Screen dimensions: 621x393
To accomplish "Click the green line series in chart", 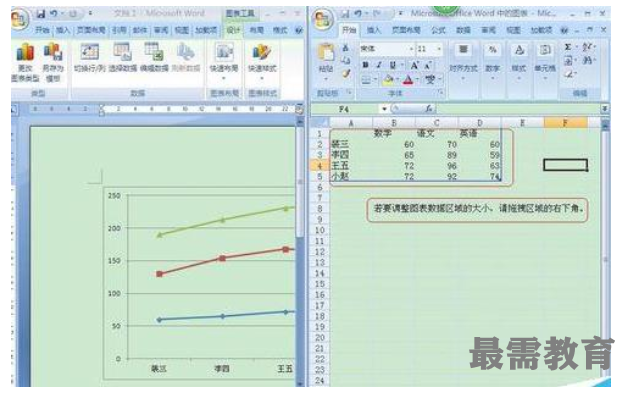I will 222,220.
